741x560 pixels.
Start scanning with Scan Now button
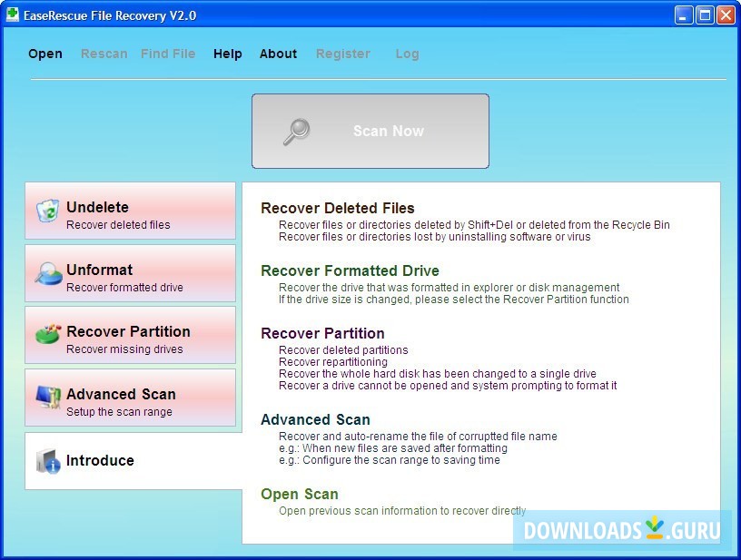click(370, 131)
